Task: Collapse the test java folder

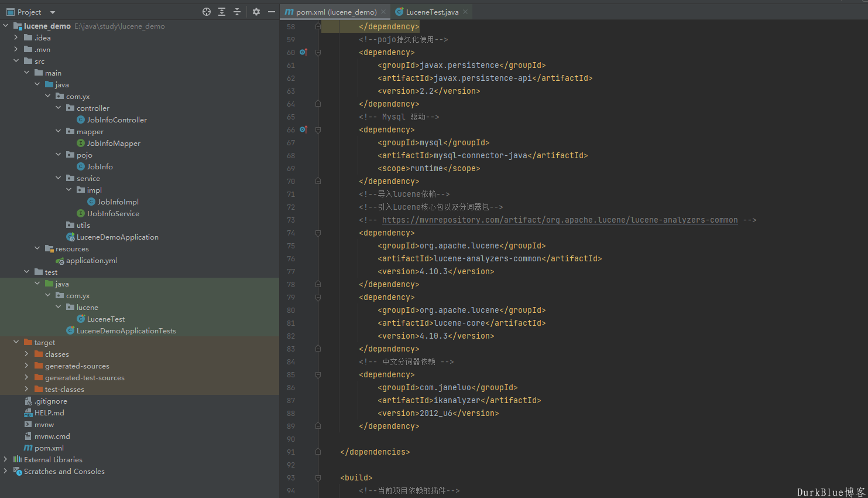Action: pos(37,284)
